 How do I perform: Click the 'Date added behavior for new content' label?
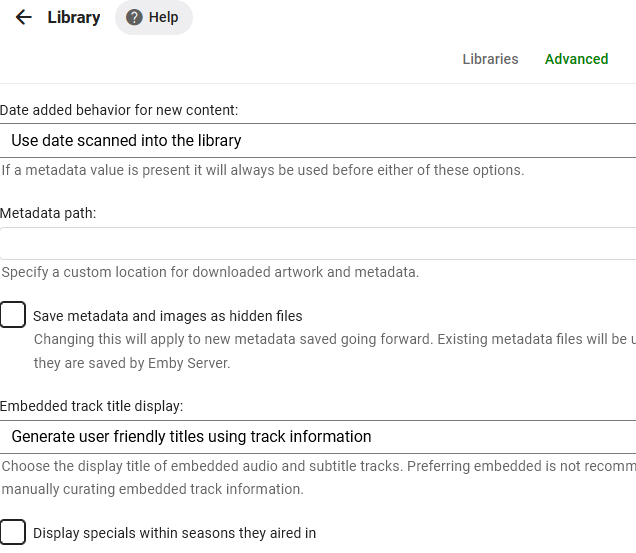pos(119,110)
